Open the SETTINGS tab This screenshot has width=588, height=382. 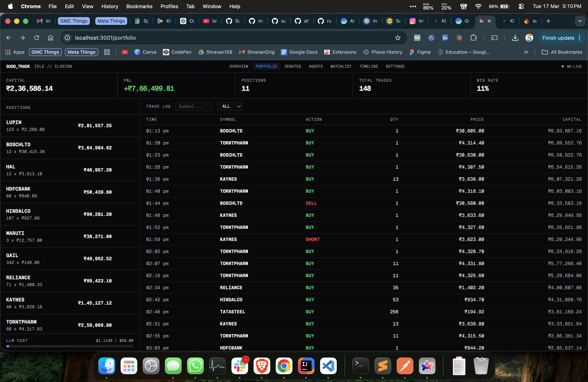pos(395,66)
